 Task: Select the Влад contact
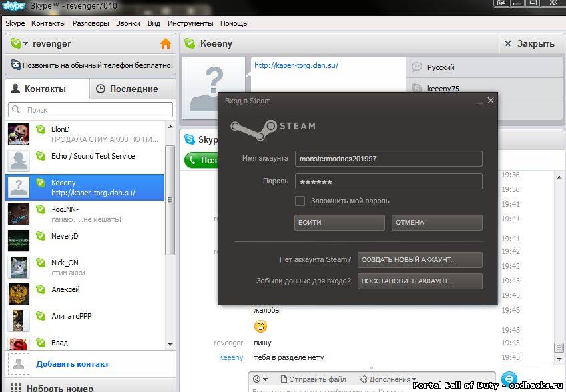click(85, 343)
